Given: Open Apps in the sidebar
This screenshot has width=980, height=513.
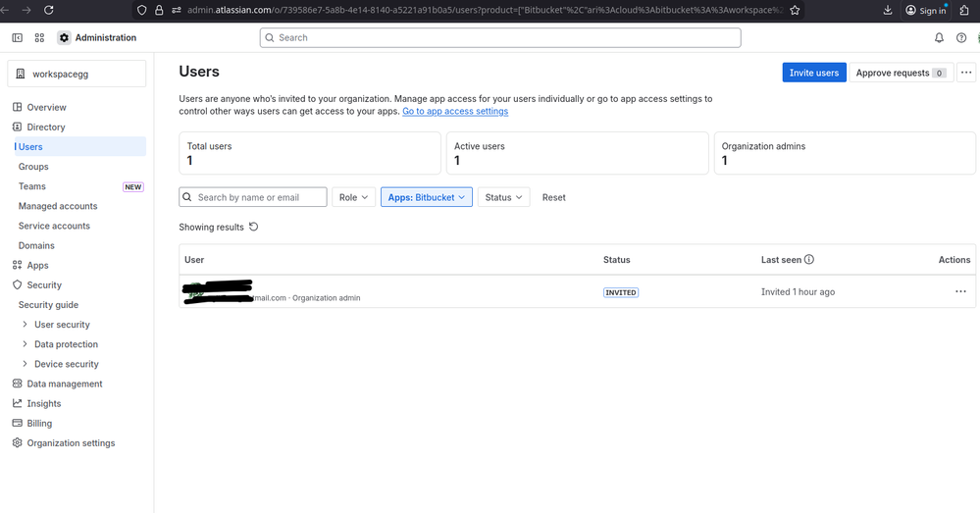Looking at the screenshot, I should point(37,265).
